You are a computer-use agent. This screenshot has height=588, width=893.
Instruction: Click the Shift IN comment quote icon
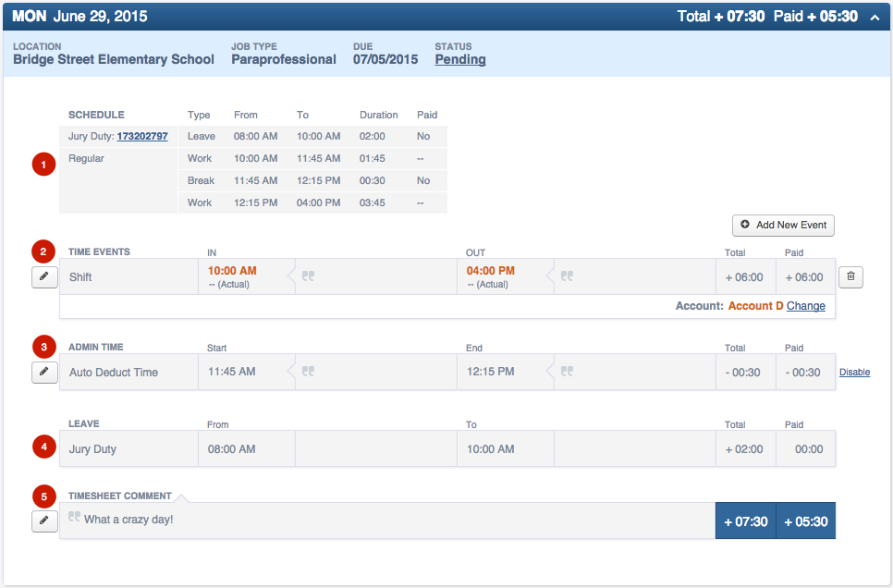click(x=309, y=276)
